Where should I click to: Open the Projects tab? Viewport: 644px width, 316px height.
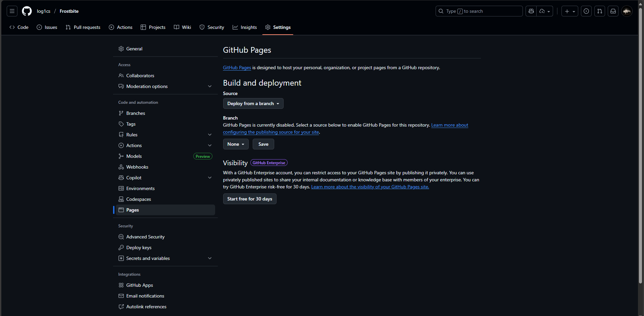[x=153, y=27]
